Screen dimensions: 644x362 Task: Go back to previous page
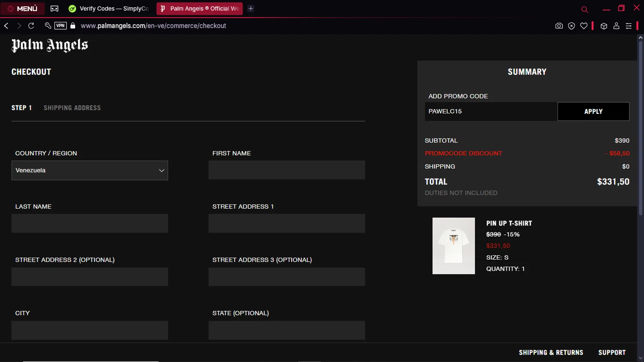tap(6, 26)
